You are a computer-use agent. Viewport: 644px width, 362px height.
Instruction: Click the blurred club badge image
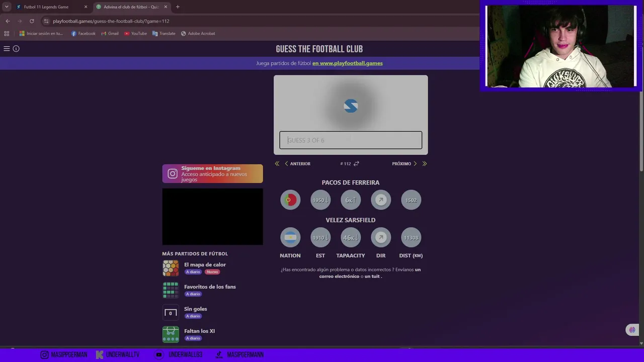tap(351, 106)
